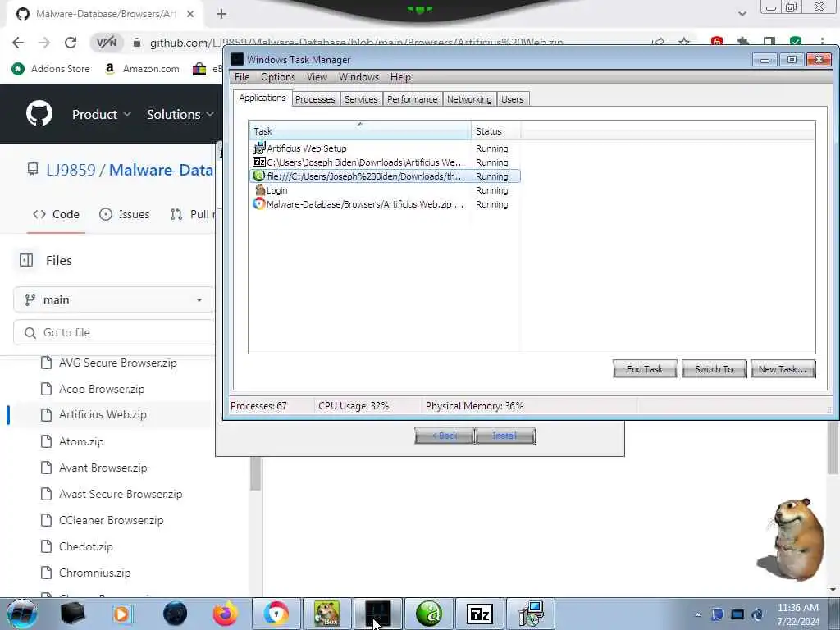Screen dimensions: 840x630
Task: Open the Malware-Database repository link
Action: point(162,170)
